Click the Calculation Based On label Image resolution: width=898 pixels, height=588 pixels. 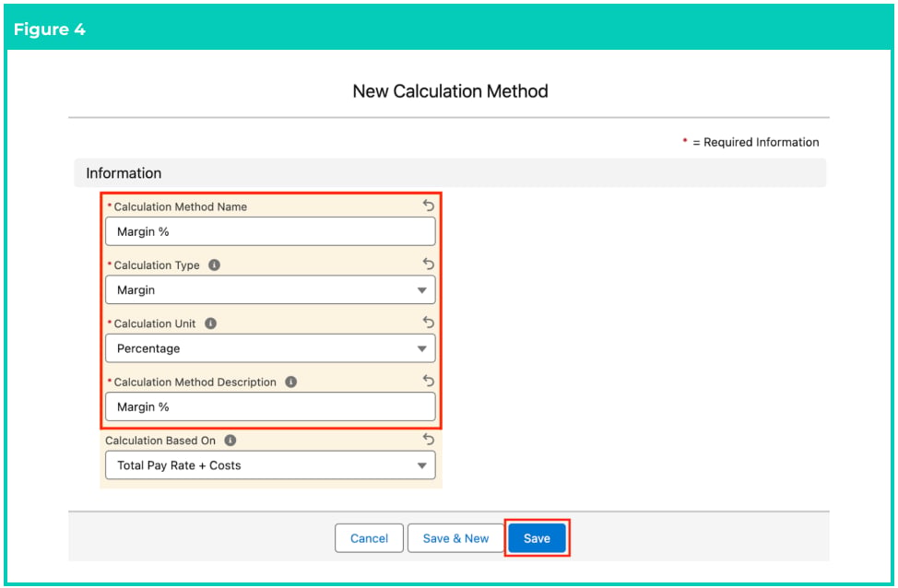(160, 441)
